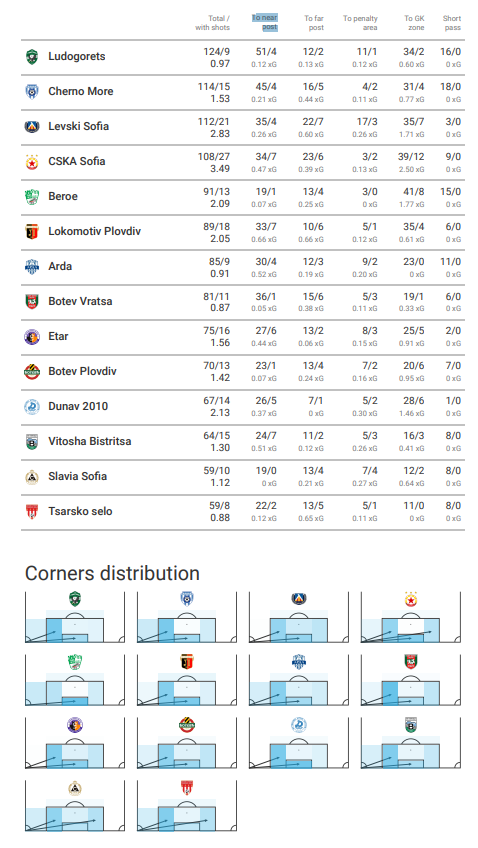Viewport: 478px width, 848px height.
Task: Select the 'To GK zone' column header
Action: (414, 23)
